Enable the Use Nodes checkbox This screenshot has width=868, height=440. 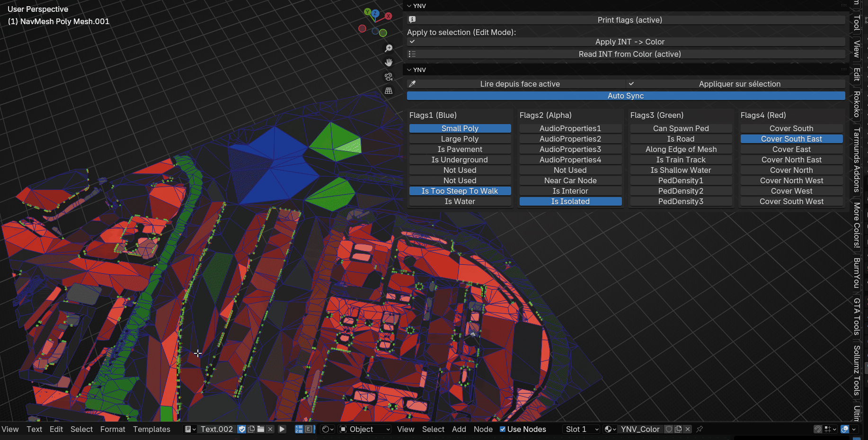pyautogui.click(x=503, y=429)
